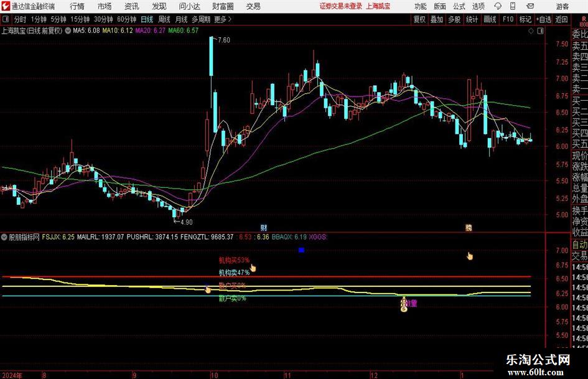This screenshot has height=379, width=588.
Task: Toggle the left sidebar panel icon
Action: click(x=6, y=19)
